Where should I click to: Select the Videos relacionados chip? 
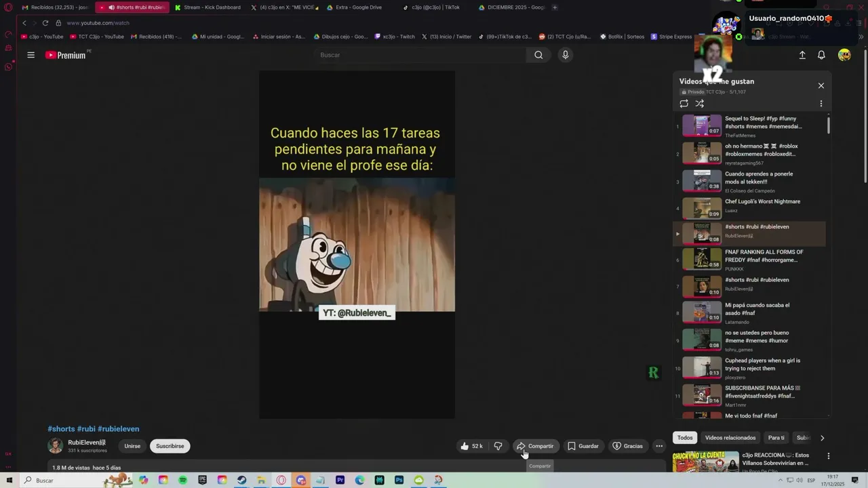730,438
